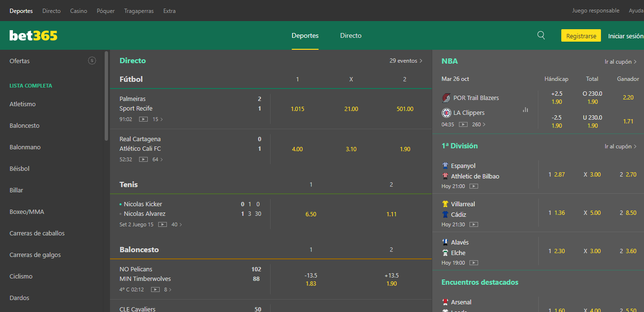Click the Athletic de Bilbao jersey icon
The height and width of the screenshot is (312, 644).
tap(446, 176)
